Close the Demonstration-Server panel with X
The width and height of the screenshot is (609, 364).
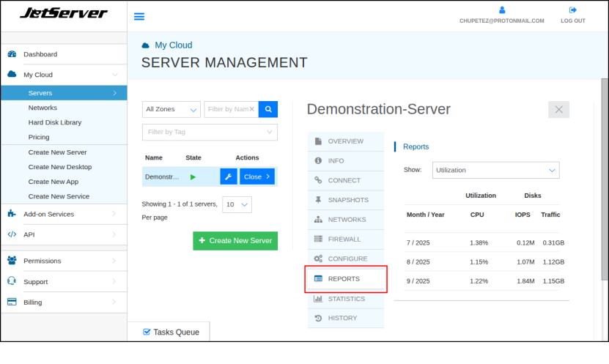pyautogui.click(x=558, y=109)
